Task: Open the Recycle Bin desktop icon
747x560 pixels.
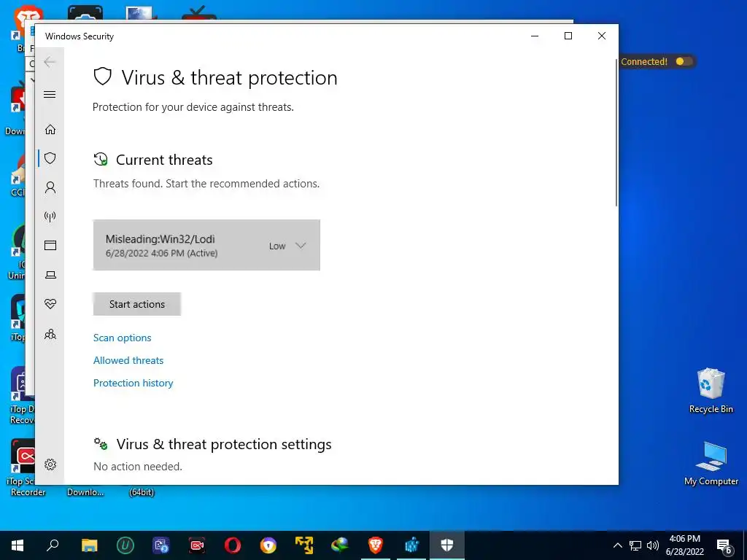Action: point(711,391)
